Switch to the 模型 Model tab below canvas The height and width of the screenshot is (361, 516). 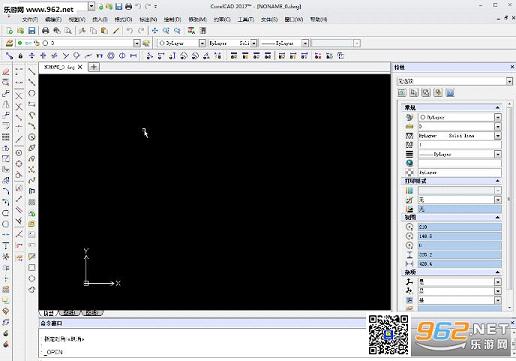49,313
